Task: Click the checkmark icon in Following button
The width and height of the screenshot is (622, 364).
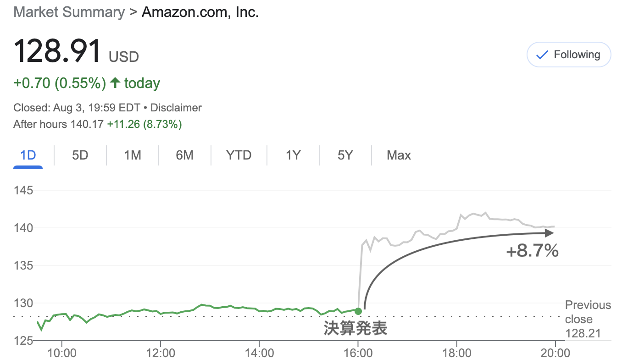Action: pos(542,55)
